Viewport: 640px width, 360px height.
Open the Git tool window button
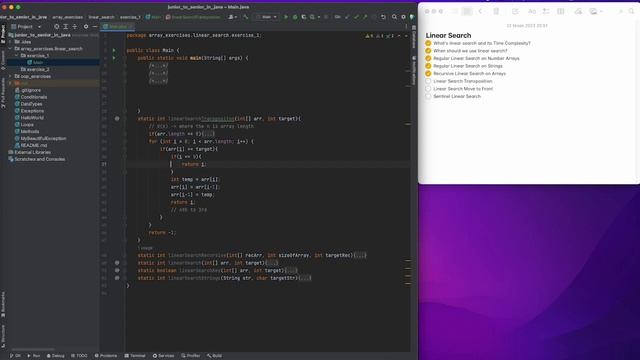pyautogui.click(x=15, y=356)
